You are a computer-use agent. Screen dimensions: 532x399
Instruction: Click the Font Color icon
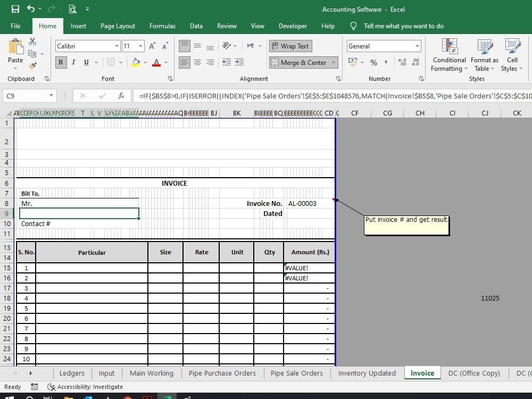click(156, 63)
